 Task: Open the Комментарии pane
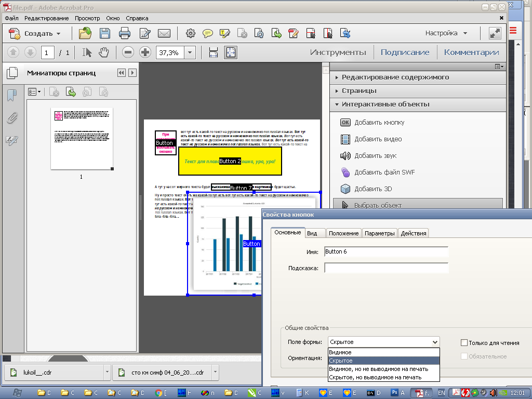471,52
